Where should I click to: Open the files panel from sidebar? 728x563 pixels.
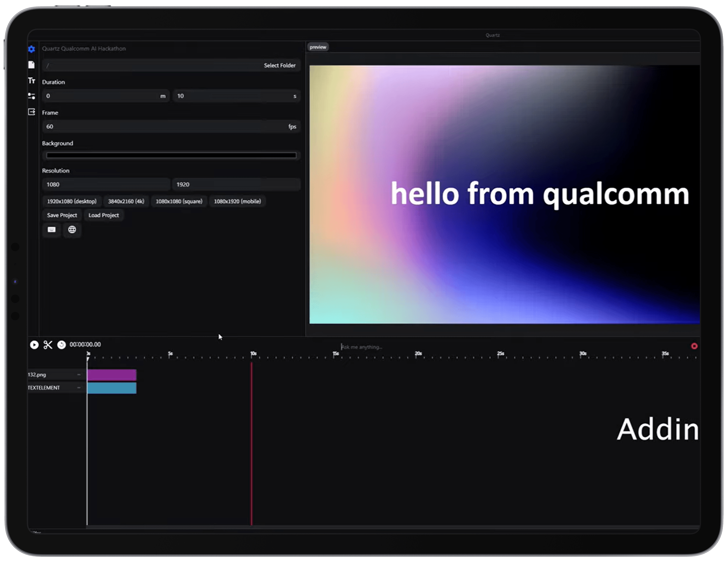pos(32,65)
